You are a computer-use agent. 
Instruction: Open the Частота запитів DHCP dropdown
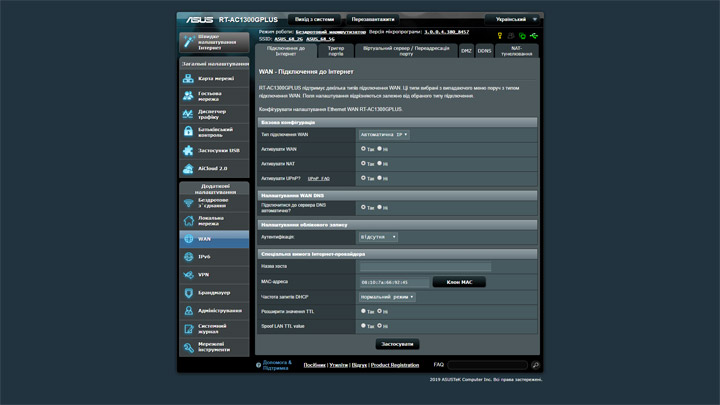pos(387,297)
